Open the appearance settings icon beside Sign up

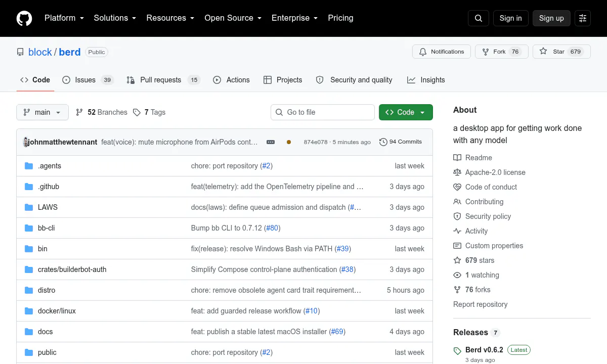[583, 18]
